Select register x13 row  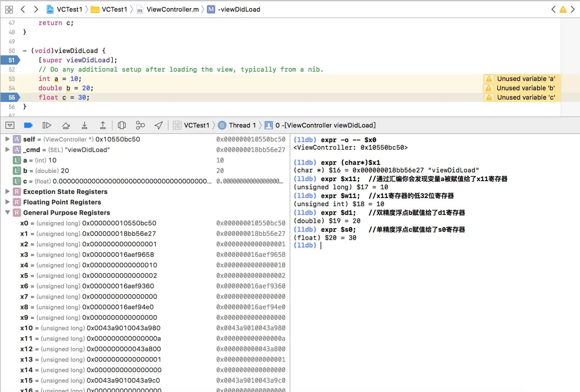pyautogui.click(x=145, y=359)
